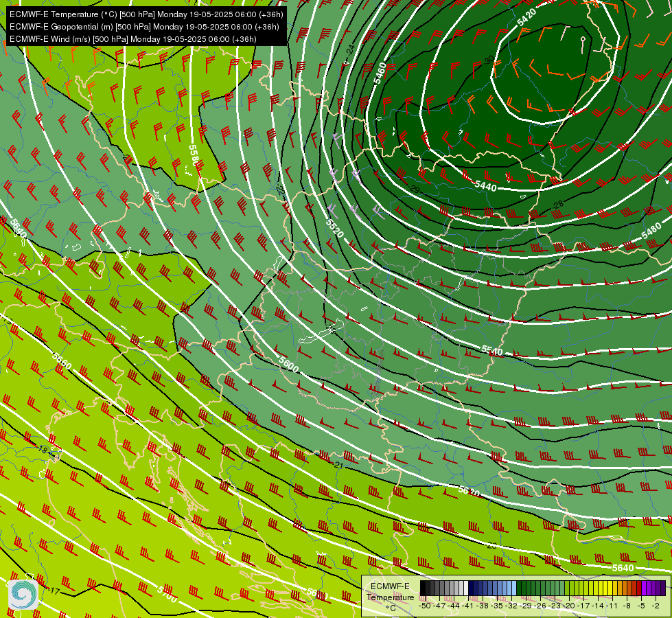Click the 5620 geopotential contour label

pos(469,491)
